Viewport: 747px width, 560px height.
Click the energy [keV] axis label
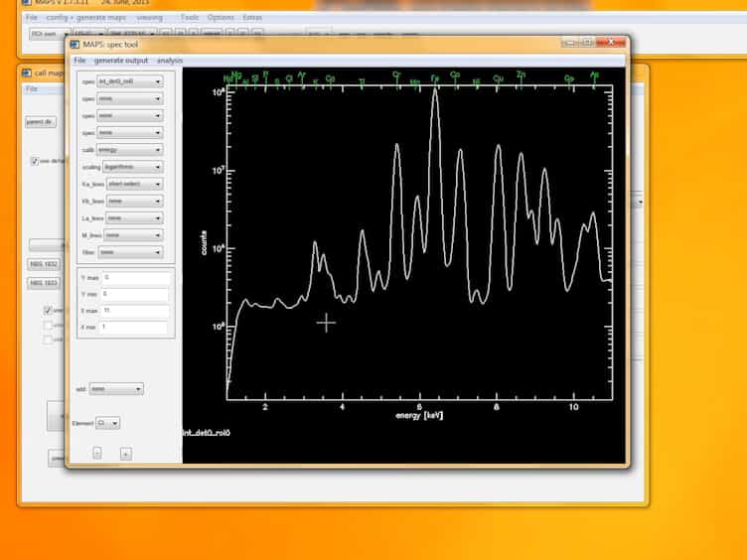[419, 416]
